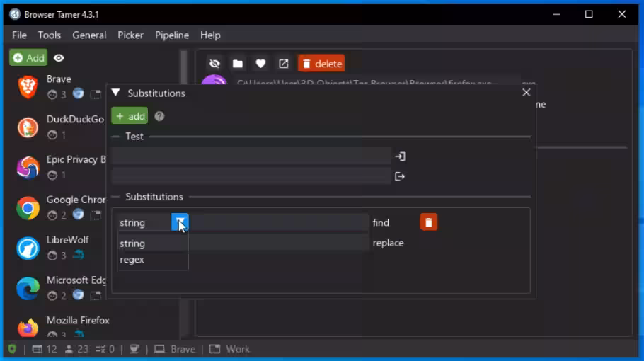
Task: Click the open-external-link icon in toolbar
Action: [283, 64]
